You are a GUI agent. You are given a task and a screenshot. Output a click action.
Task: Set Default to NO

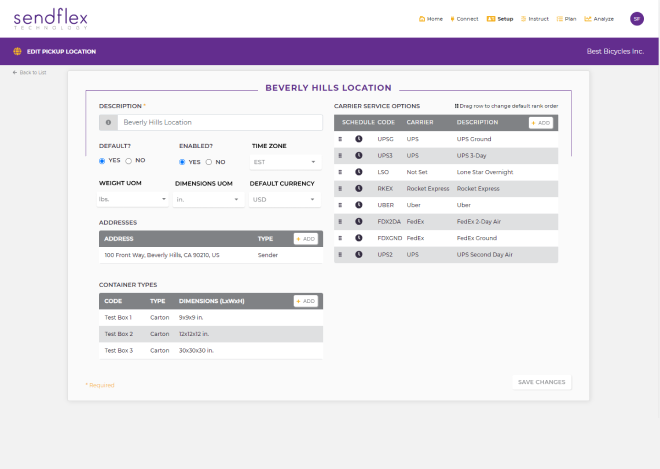[x=129, y=161]
